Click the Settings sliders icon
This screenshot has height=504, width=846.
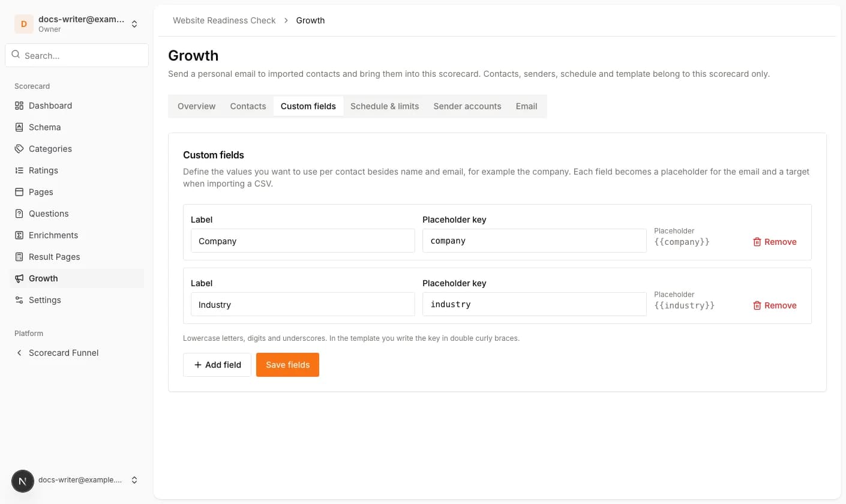pos(19,300)
